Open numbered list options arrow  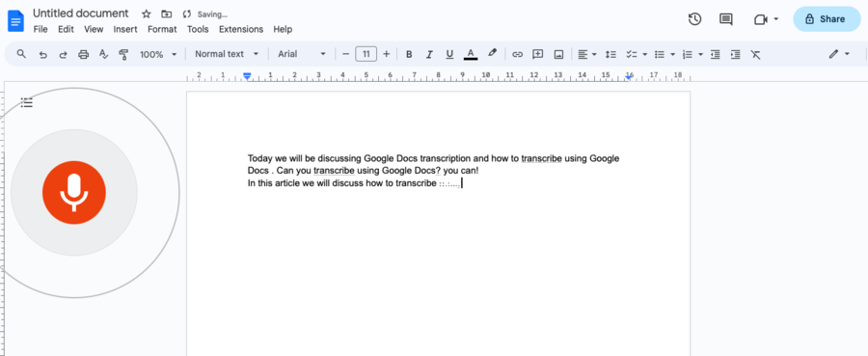[x=701, y=54]
